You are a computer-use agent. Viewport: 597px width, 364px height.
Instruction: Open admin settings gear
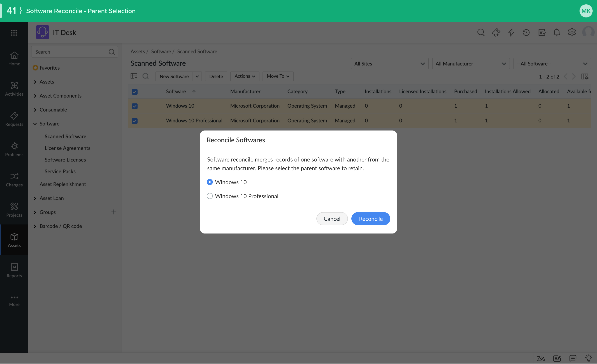pyautogui.click(x=572, y=33)
